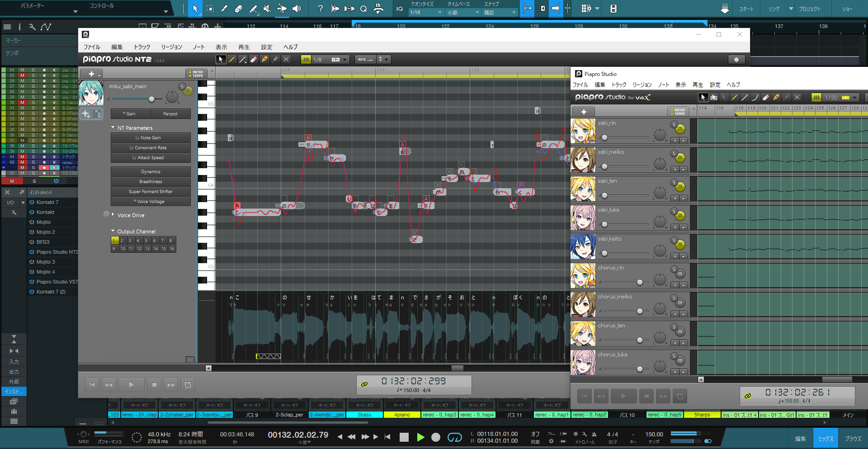Pick the eraser tool in Studio One toolbar
Viewport: 868px width, 449px height.
point(239,9)
